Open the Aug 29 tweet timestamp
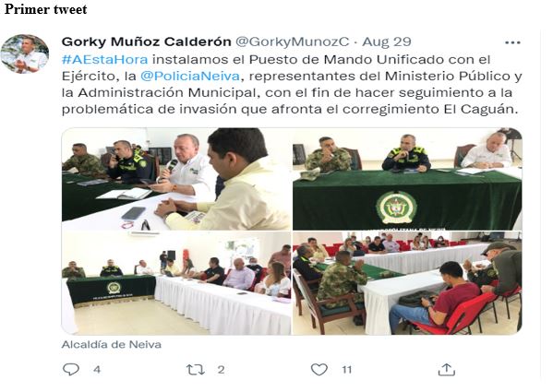The image size is (553, 392). point(387,42)
